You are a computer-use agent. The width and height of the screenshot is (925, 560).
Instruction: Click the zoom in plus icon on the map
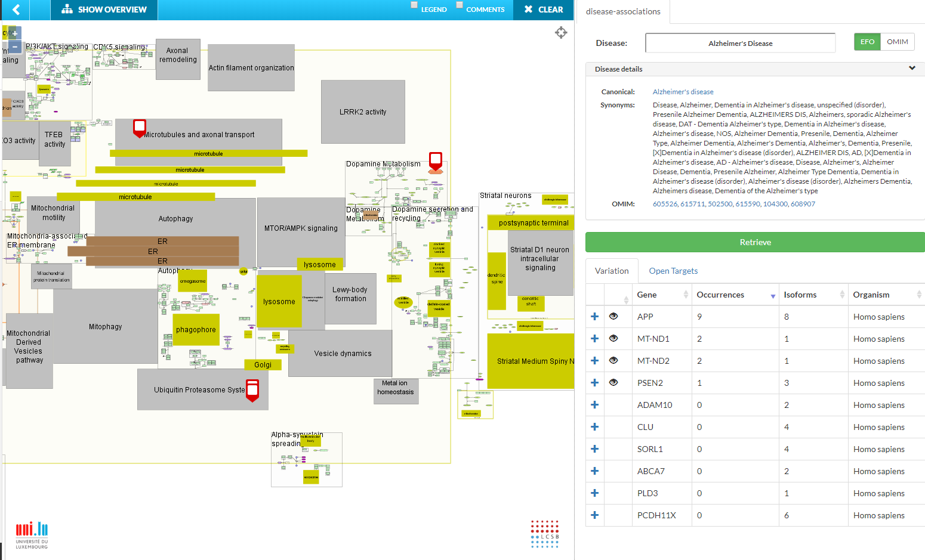[14, 32]
